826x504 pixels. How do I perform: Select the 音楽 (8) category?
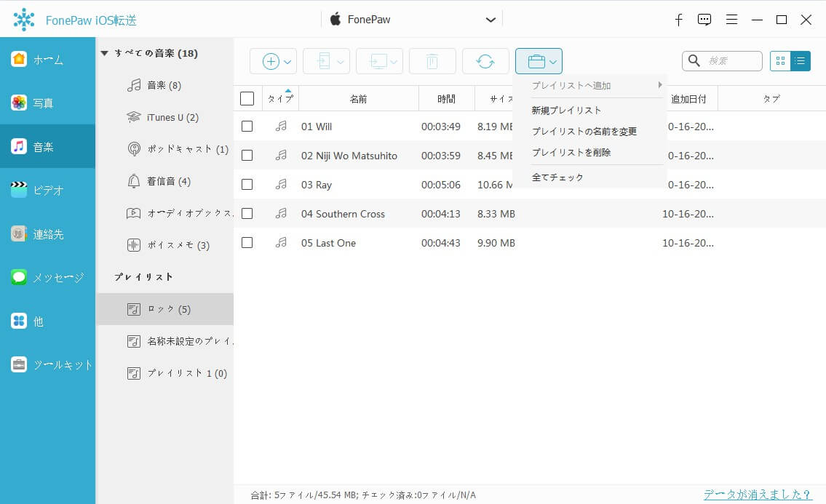coord(164,85)
